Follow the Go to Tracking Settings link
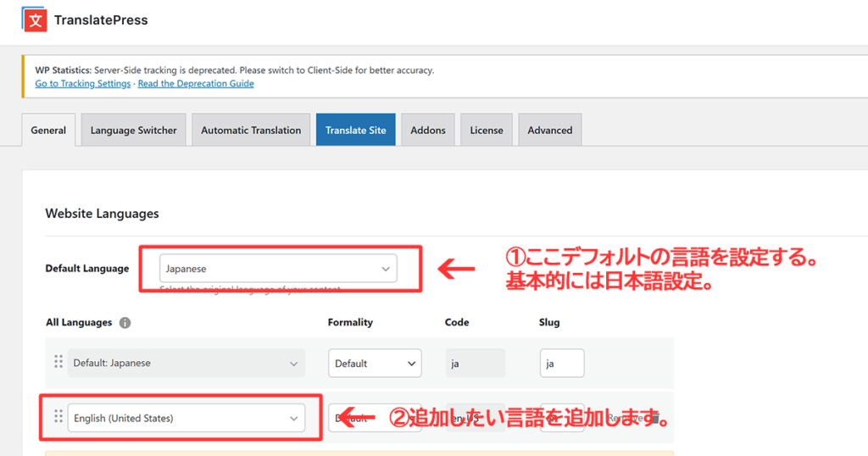The image size is (868, 456). [x=83, y=84]
